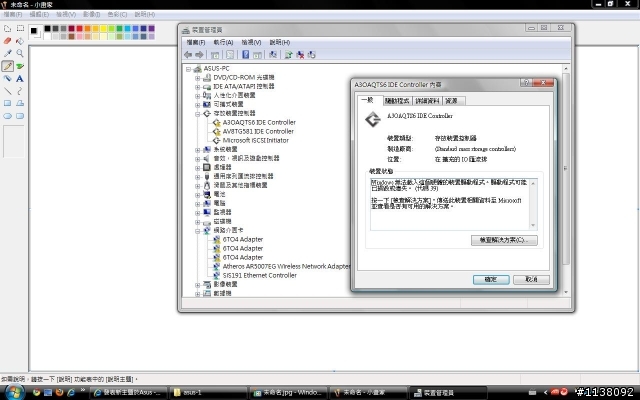Choose the Eraser tool in Paint
The height and width of the screenshot is (400, 640).
tap(7, 41)
